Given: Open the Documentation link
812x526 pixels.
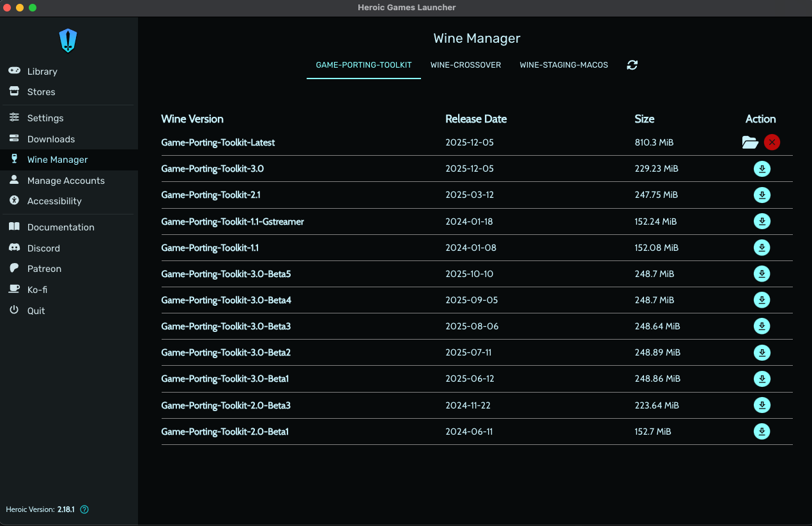Looking at the screenshot, I should tap(69, 227).
